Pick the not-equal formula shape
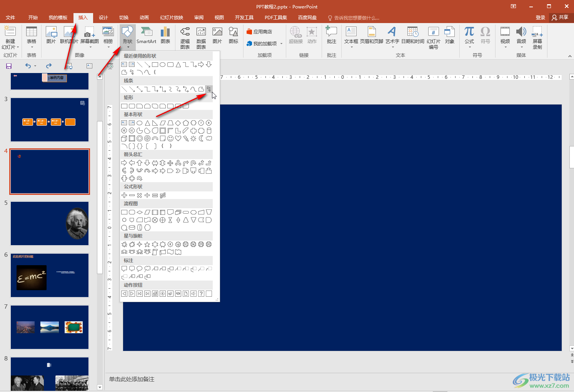The image size is (574, 392). 163,195
